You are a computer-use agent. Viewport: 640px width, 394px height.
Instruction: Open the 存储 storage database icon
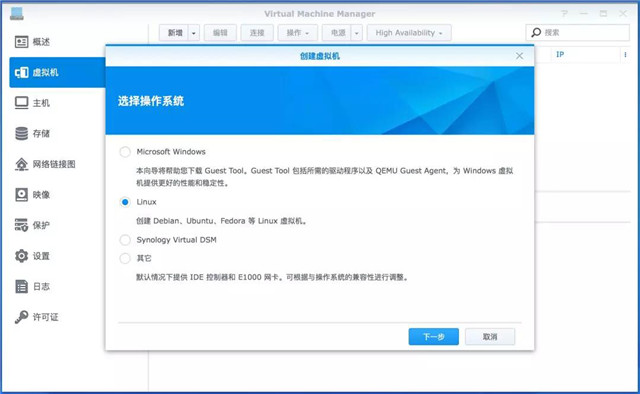tap(21, 134)
